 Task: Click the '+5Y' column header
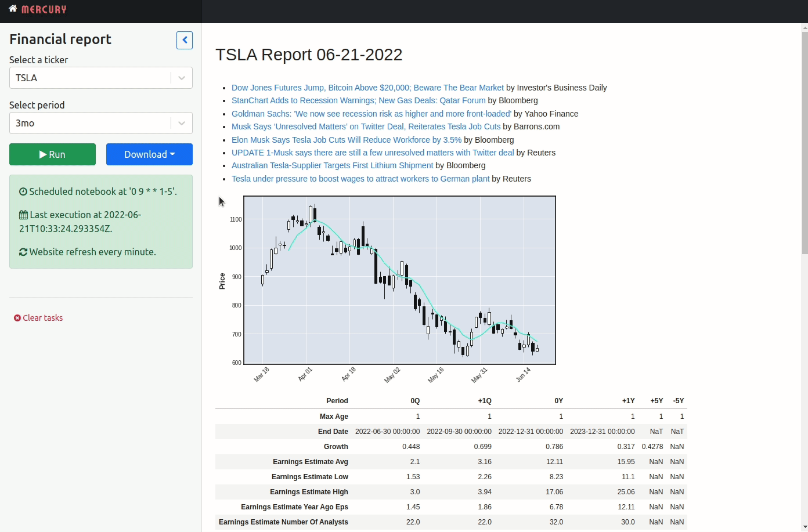(656, 401)
